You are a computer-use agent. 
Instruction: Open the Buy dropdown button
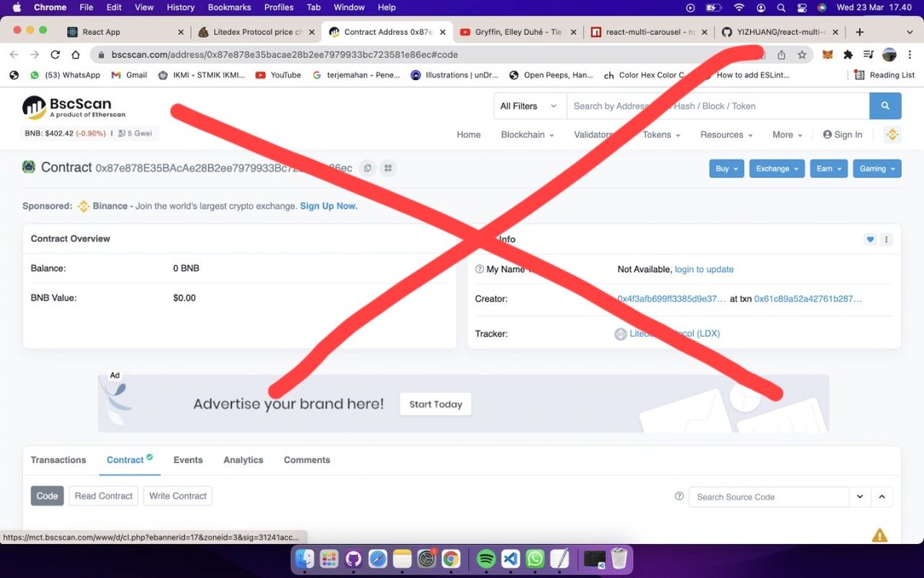coord(727,169)
